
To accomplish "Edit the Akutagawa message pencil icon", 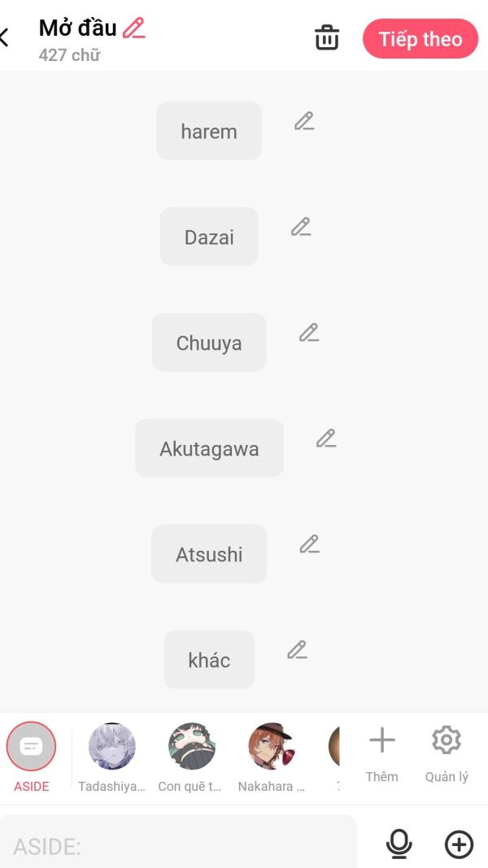I will coord(326,438).
